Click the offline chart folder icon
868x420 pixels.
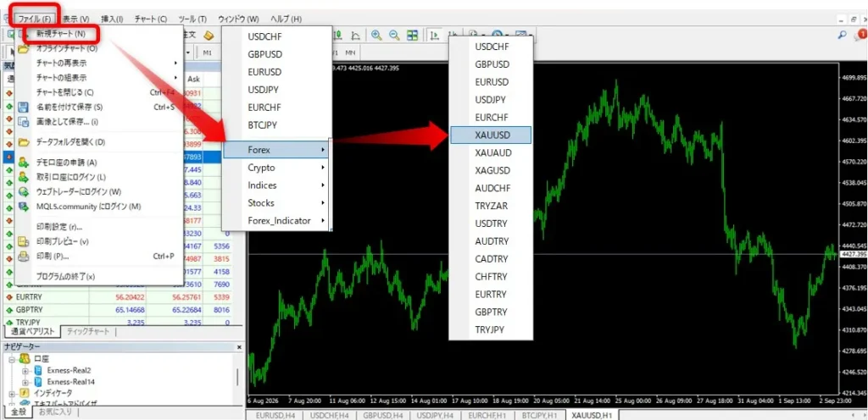[x=23, y=48]
